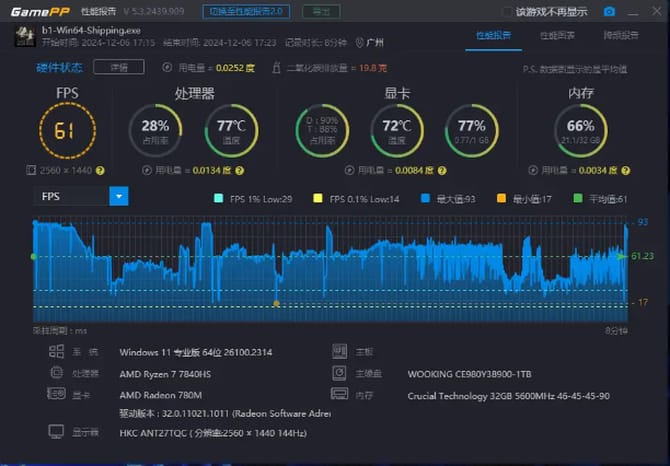
Task: Click the blue 最大值:93 legend swatch
Action: (425, 198)
